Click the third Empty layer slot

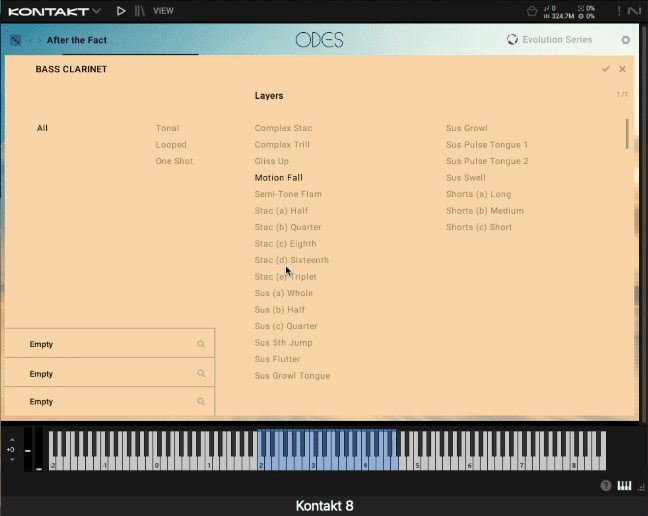click(x=110, y=401)
